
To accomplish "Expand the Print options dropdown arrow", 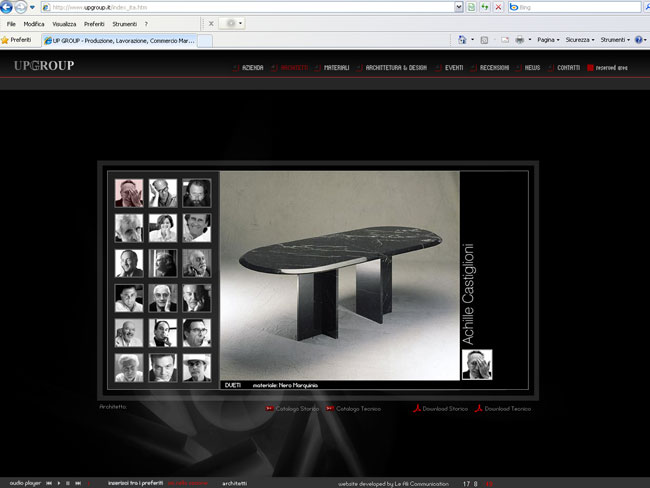I will coord(530,40).
